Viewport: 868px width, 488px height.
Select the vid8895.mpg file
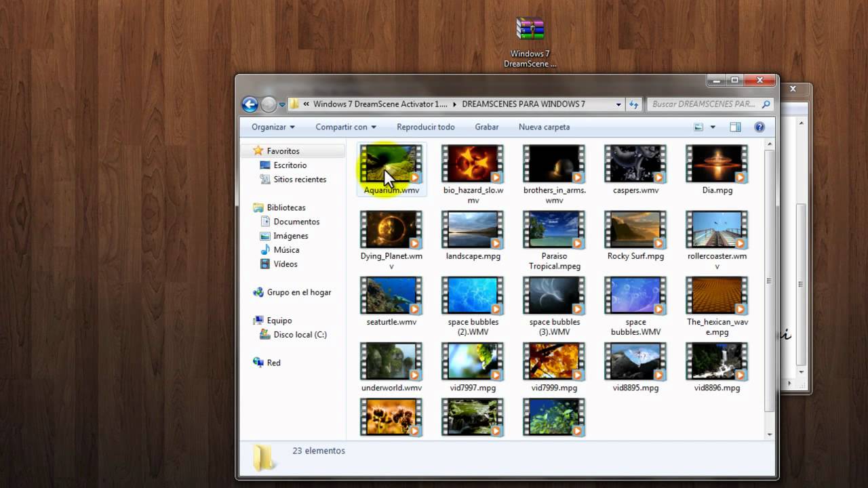tap(635, 367)
